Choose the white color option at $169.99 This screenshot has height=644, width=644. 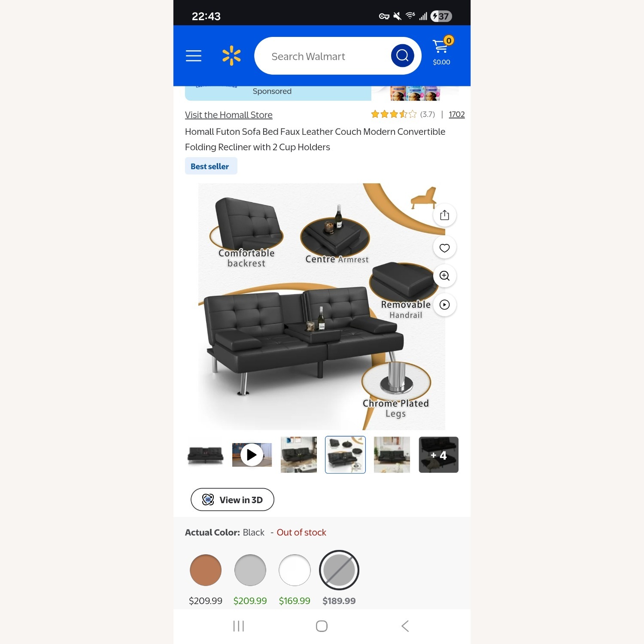[x=295, y=570]
